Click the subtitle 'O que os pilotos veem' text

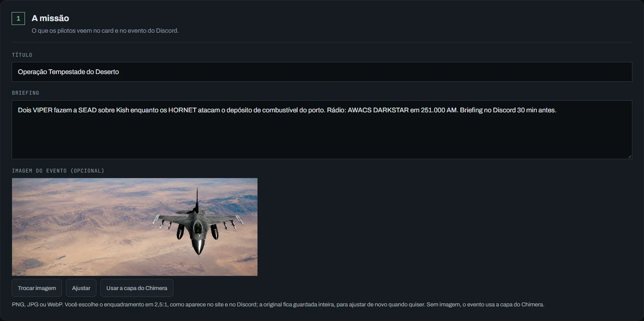coord(105,31)
